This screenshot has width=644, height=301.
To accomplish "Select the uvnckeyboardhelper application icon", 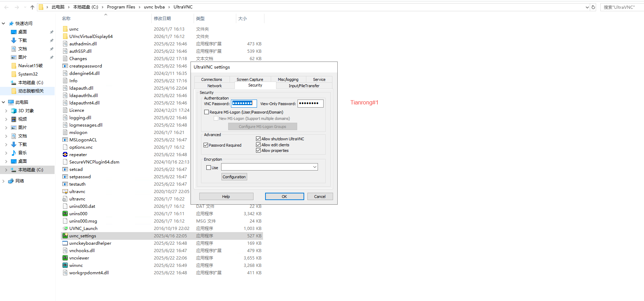I will [65, 243].
